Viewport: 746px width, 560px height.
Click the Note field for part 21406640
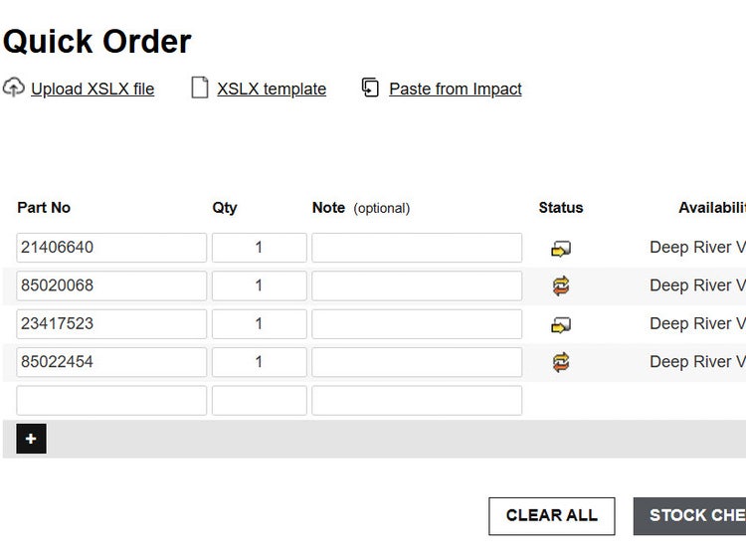tap(417, 248)
